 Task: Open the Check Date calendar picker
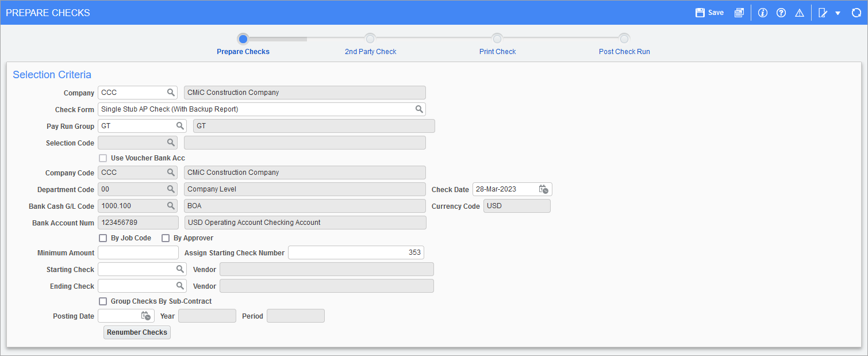543,189
